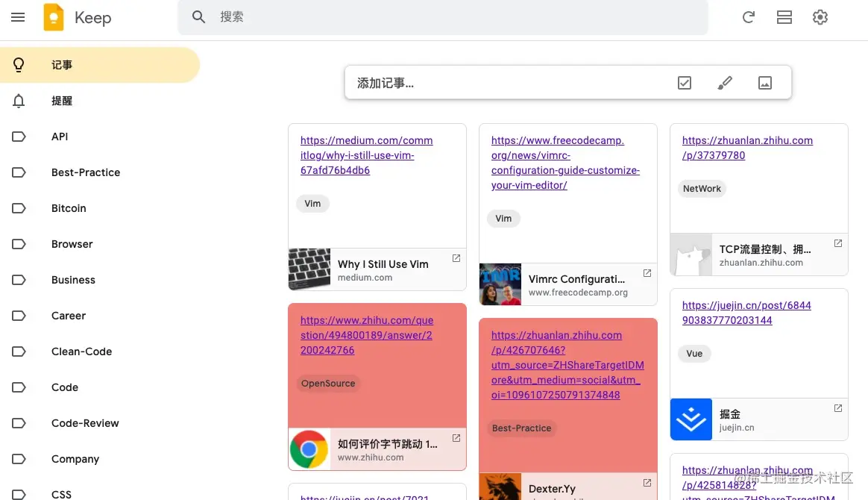The width and height of the screenshot is (868, 500).
Task: Create a new drawing note
Action: point(725,83)
